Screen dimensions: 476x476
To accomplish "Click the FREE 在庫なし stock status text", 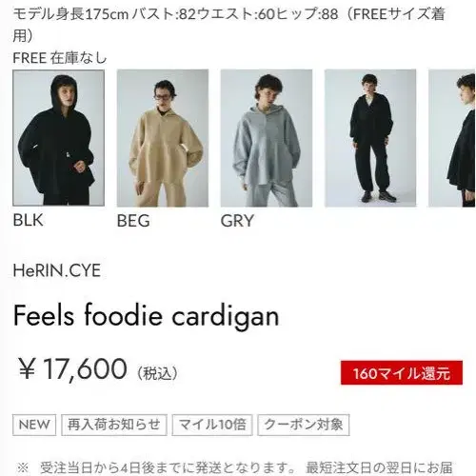I will click(x=60, y=58).
